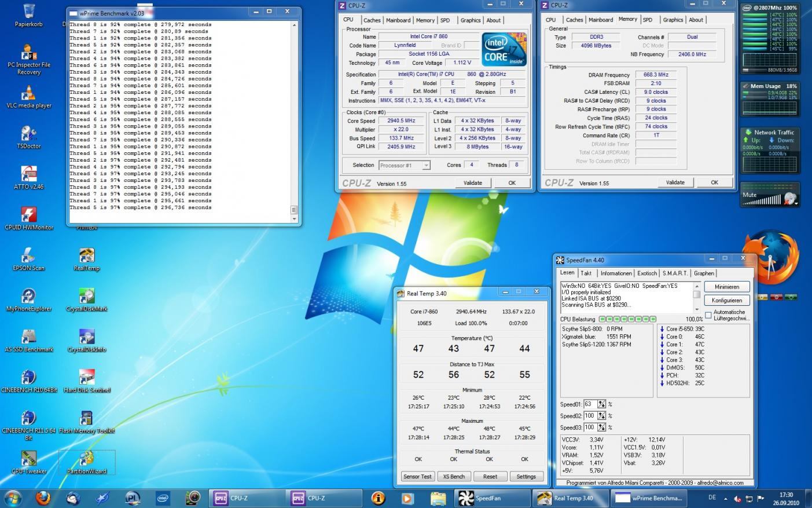Click the wPrime Benchmark vertical scrollbar
This screenshot has height=508, width=812.
point(294,122)
